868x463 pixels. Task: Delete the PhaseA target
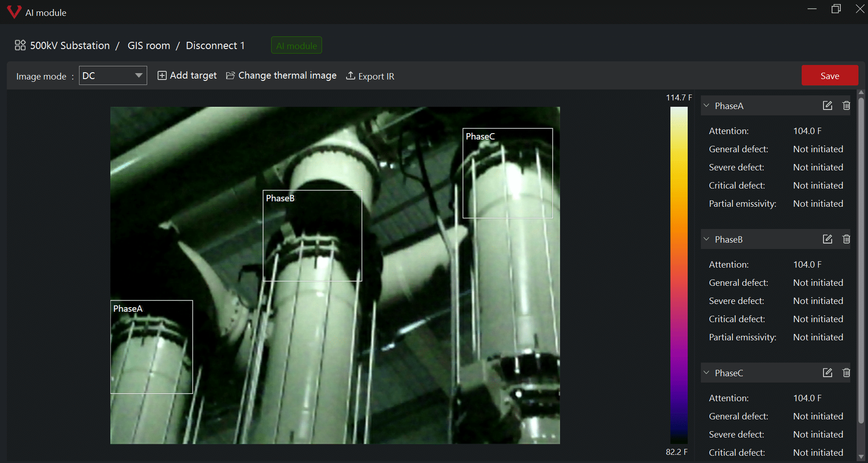point(846,105)
